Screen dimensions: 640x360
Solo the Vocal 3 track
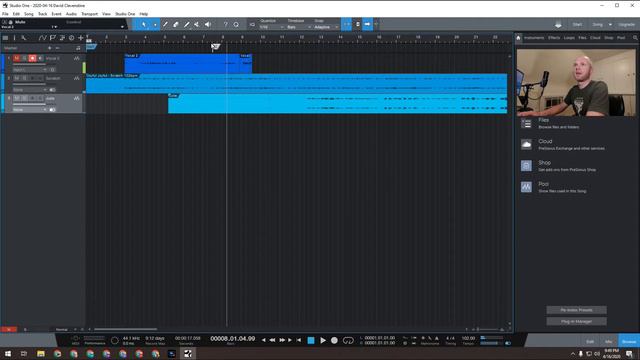click(24, 58)
